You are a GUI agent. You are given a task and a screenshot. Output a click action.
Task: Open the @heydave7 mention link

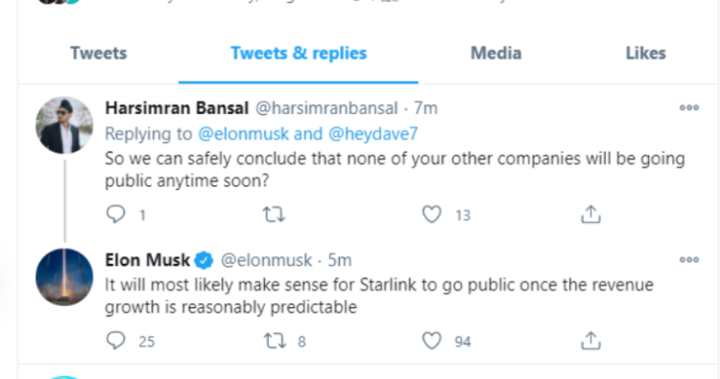tap(373, 134)
